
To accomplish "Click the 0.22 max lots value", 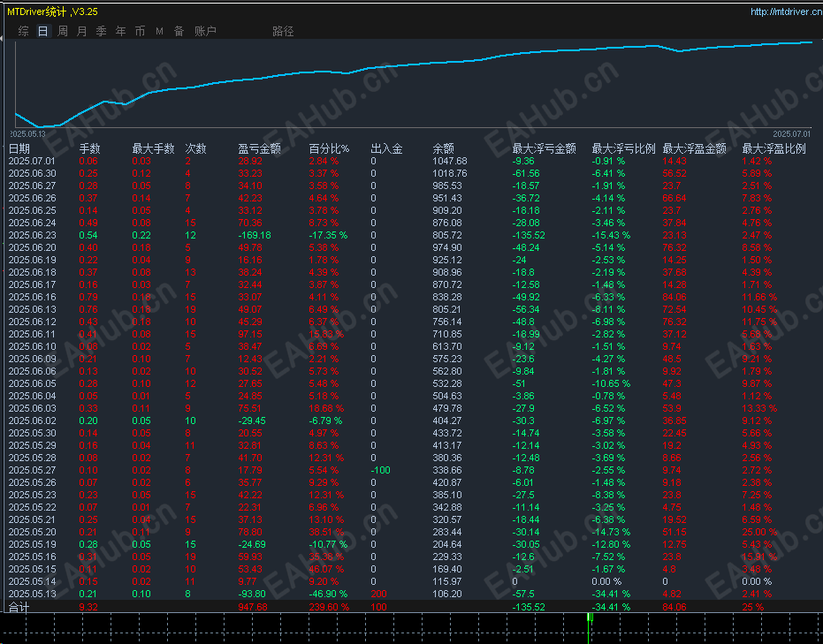I will [x=141, y=236].
